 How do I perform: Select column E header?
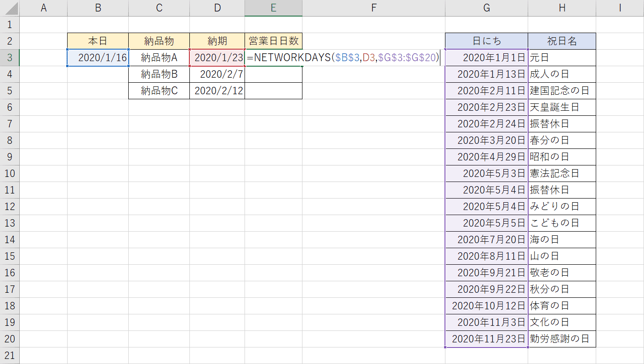(274, 8)
